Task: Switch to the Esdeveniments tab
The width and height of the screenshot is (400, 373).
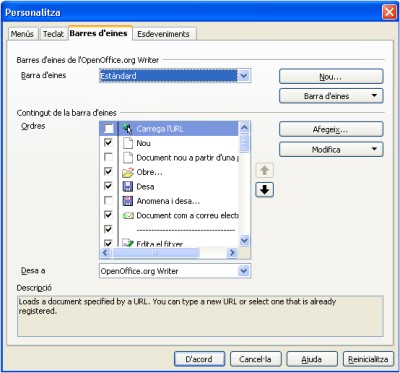Action: pos(163,34)
